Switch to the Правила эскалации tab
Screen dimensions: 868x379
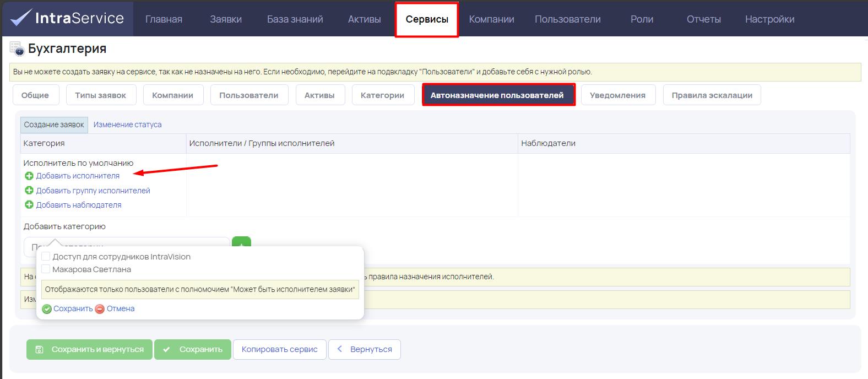pos(712,95)
